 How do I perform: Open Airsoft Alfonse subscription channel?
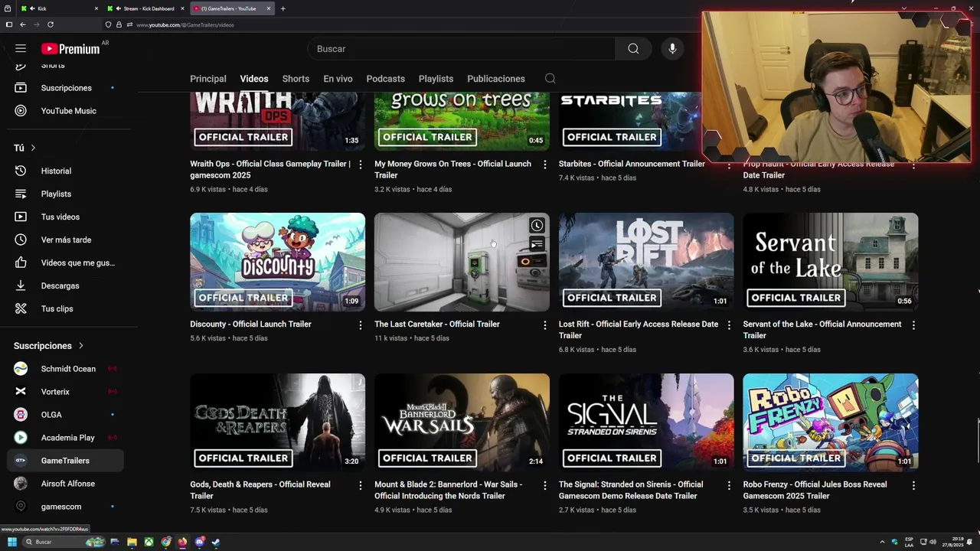[x=66, y=484]
